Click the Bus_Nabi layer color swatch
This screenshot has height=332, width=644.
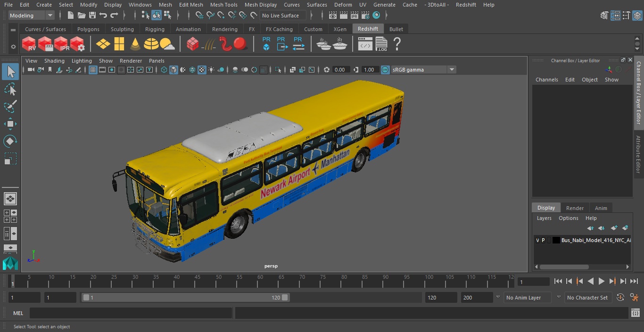(556, 240)
